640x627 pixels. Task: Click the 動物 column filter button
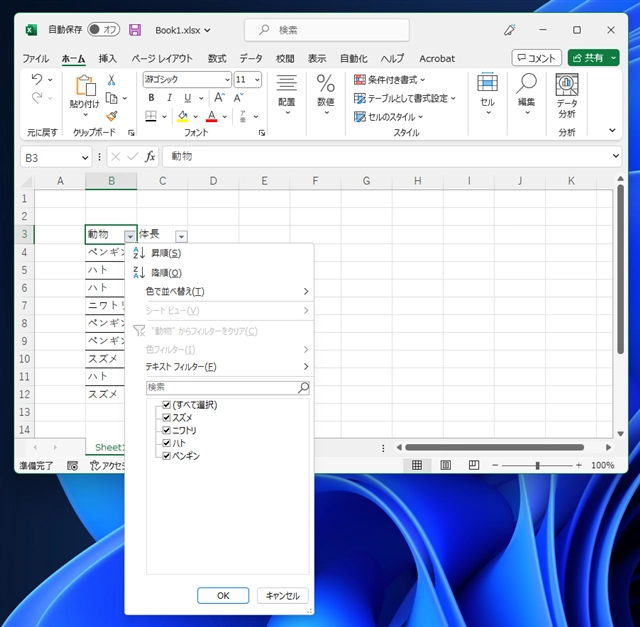[x=130, y=236]
